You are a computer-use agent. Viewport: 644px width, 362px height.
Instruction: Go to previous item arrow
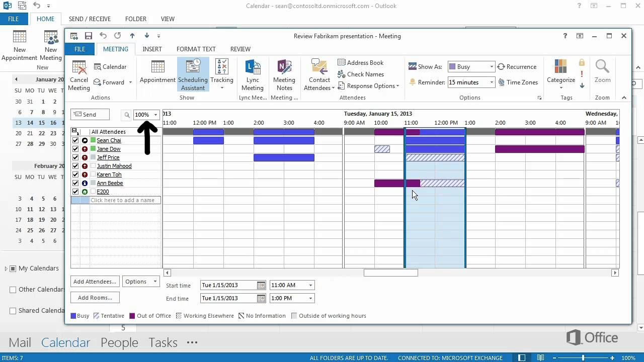[x=132, y=36]
